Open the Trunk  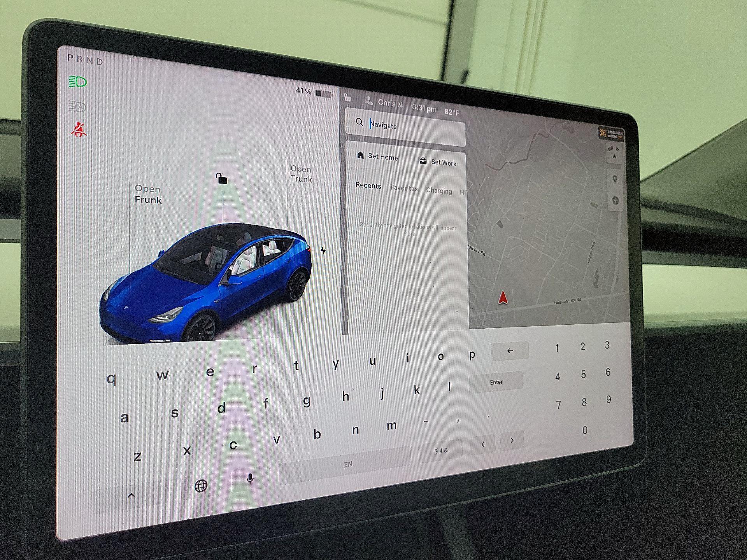[x=301, y=174]
